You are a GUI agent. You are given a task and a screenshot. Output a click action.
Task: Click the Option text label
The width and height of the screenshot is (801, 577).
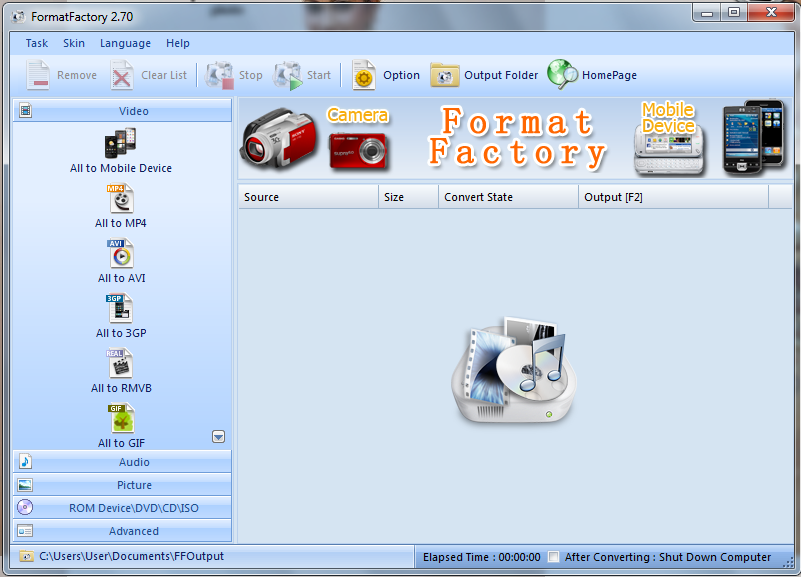pos(402,75)
